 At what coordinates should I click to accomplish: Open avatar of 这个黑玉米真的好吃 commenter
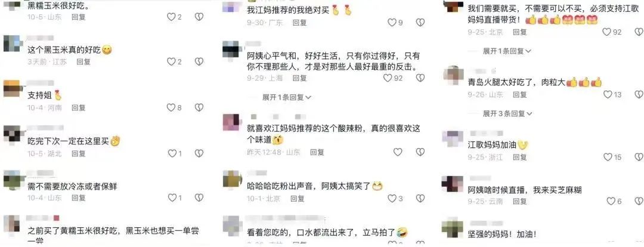[x=13, y=44]
